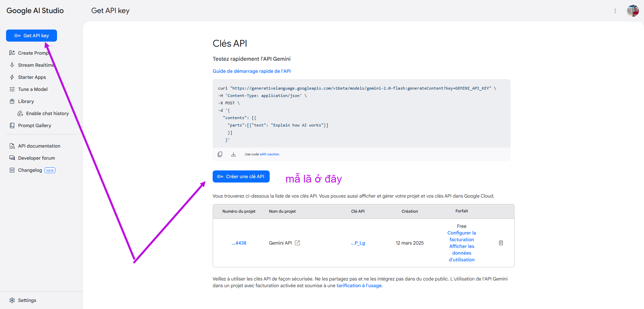
Task: Go to the Developer forum
Action: coord(37,158)
